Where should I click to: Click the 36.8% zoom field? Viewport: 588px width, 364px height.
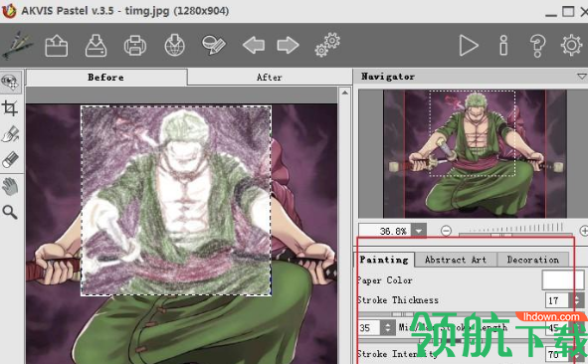pyautogui.click(x=385, y=231)
